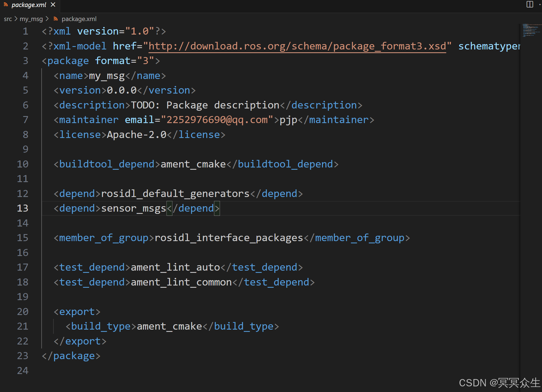Viewport: 542px width, 392px height.
Task: Close the package.xml editor tab
Action: [x=53, y=5]
